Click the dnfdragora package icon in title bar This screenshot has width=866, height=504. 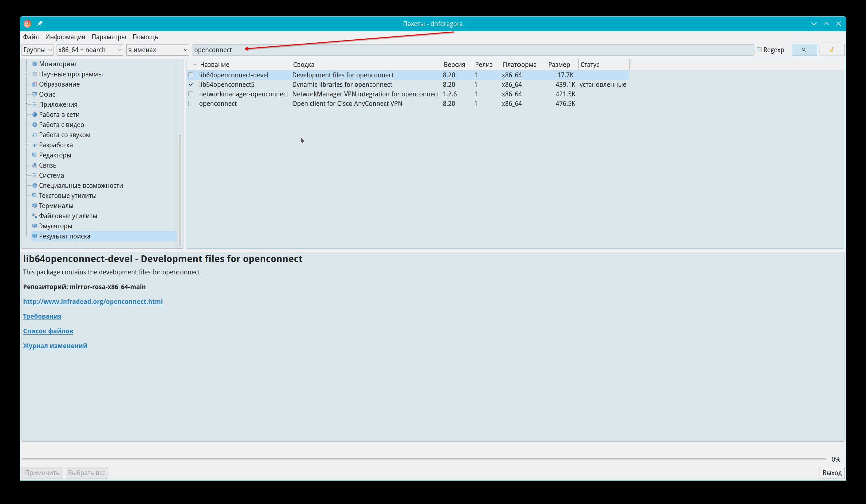point(27,24)
